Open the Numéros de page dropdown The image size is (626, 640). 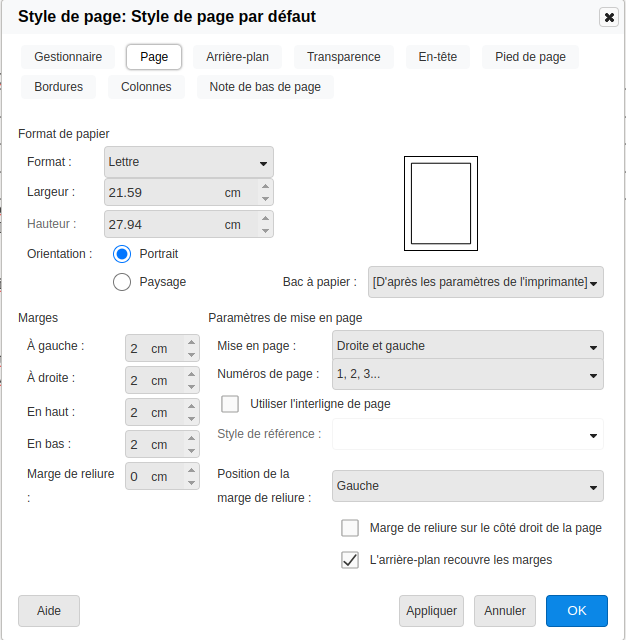coord(467,374)
